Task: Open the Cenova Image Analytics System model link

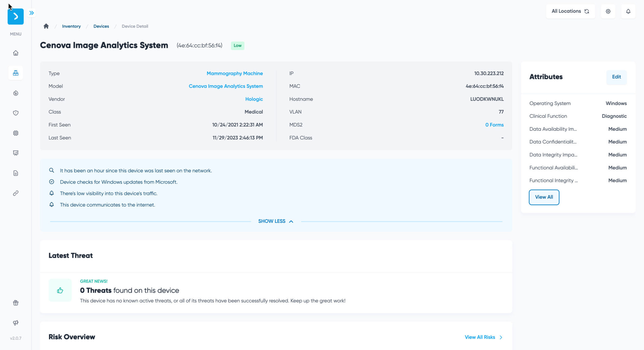Action: pos(226,86)
